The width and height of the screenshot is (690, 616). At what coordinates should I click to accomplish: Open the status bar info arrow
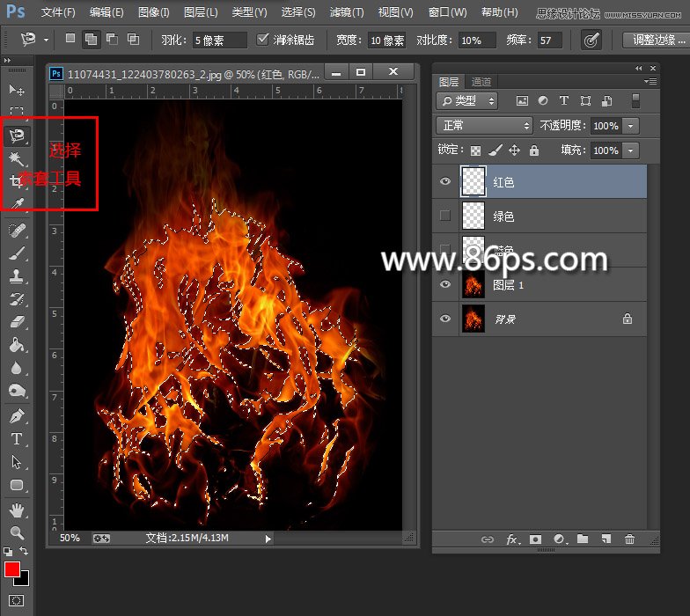point(268,539)
